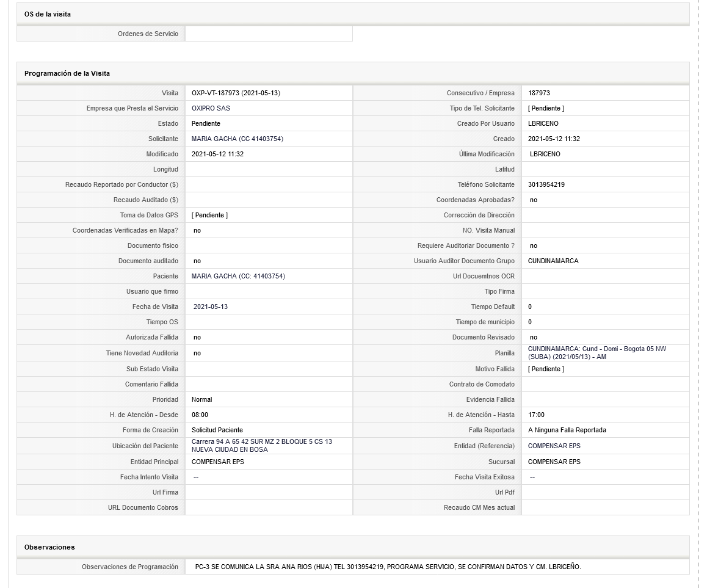Select the Coordenadas Aprobadas? value no

pyautogui.click(x=534, y=200)
